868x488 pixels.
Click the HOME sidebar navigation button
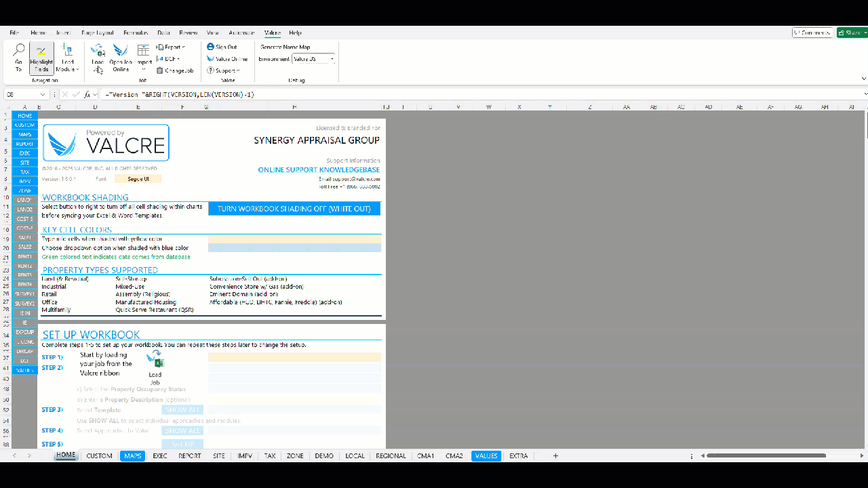[x=25, y=116]
